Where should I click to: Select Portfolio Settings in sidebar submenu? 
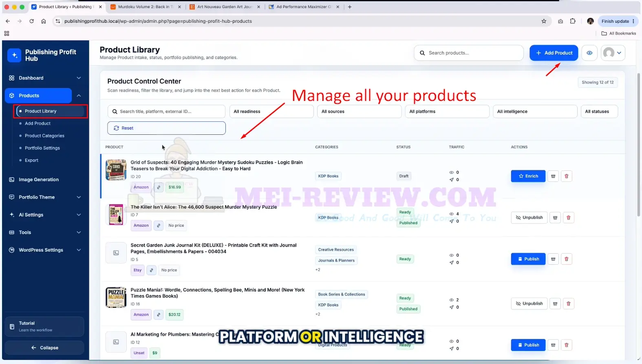click(x=42, y=148)
